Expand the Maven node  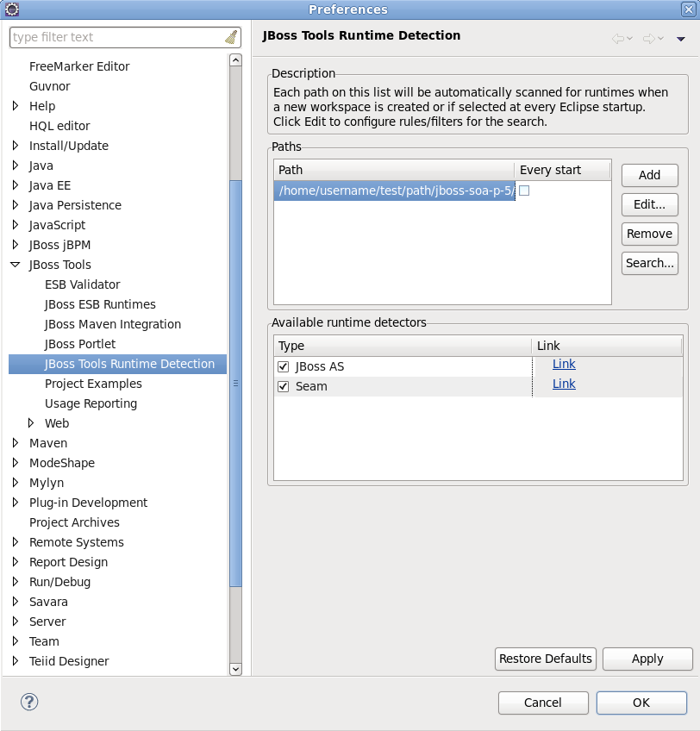pos(16,443)
